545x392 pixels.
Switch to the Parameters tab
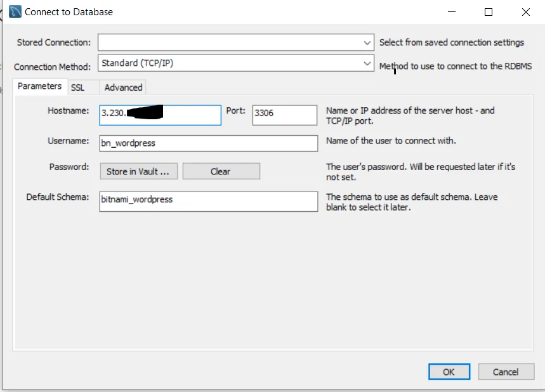coord(39,86)
